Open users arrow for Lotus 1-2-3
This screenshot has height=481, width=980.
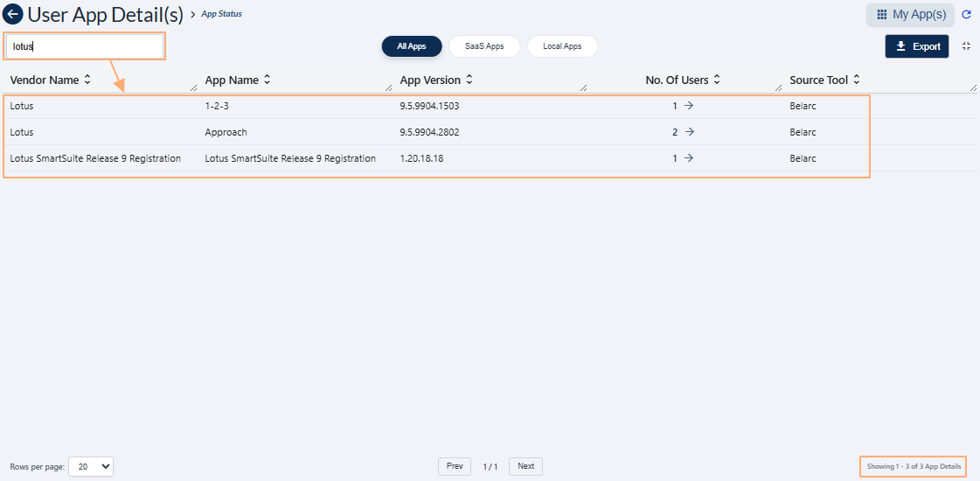click(x=689, y=106)
